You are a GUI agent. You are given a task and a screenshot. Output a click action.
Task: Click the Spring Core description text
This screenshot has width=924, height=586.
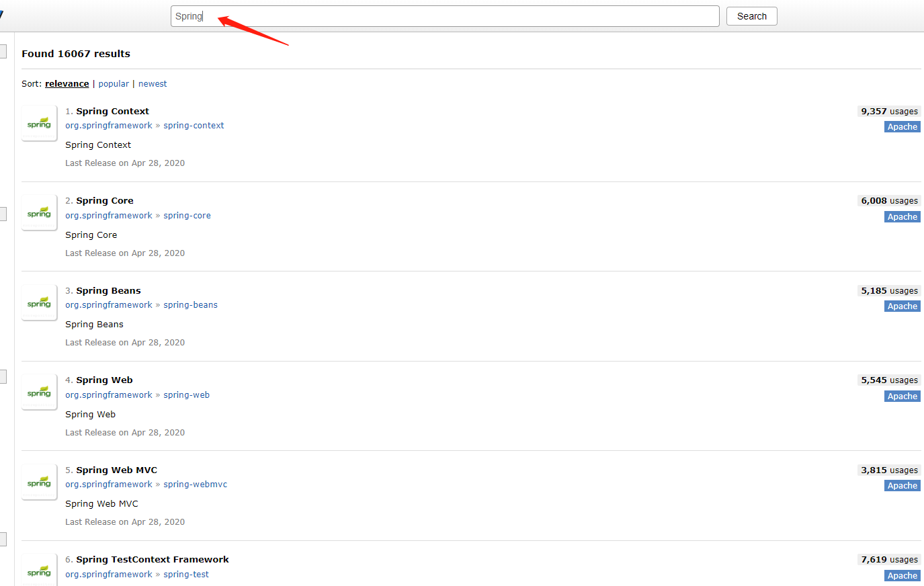point(91,235)
